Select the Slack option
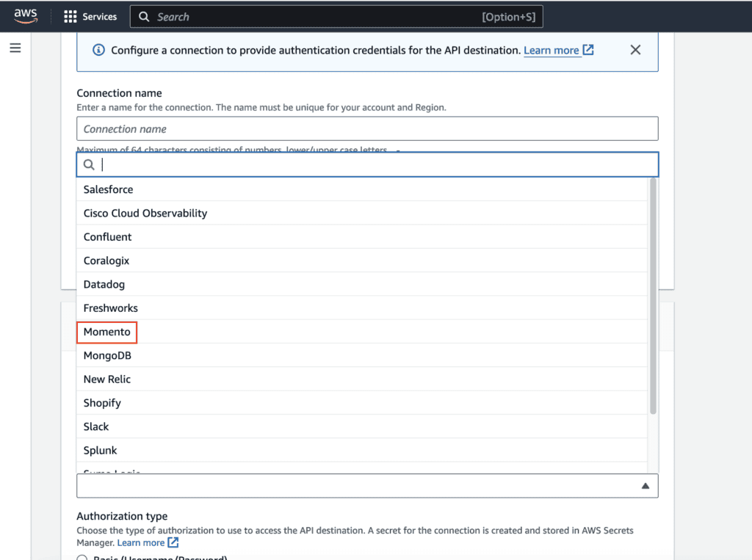The width and height of the screenshot is (752, 560). [x=361, y=426]
